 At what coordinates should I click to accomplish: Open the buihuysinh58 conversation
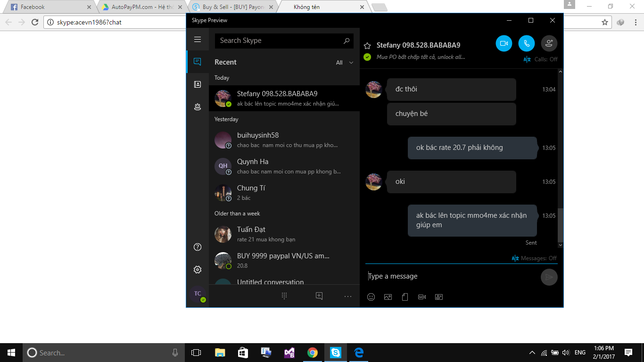tap(284, 140)
